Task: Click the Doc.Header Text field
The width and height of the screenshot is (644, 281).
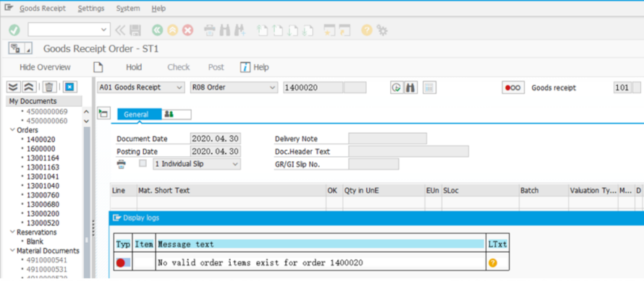Action: coord(408,152)
